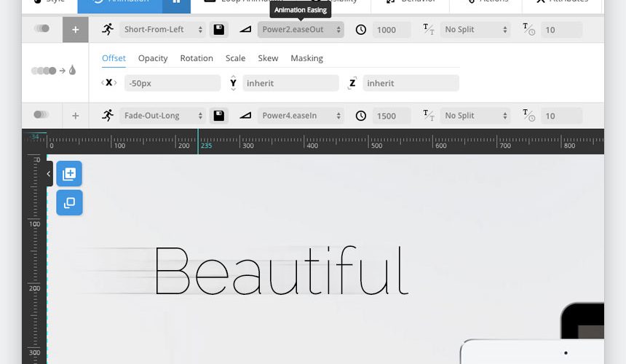
Task: Open the Masking tab
Action: 306,58
